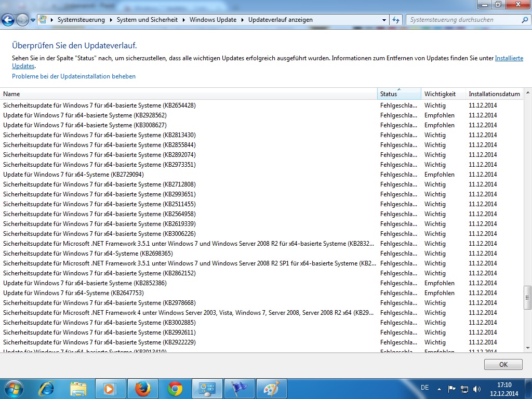Expand arrow after Systemsteuerung breadcrumb

click(x=111, y=20)
